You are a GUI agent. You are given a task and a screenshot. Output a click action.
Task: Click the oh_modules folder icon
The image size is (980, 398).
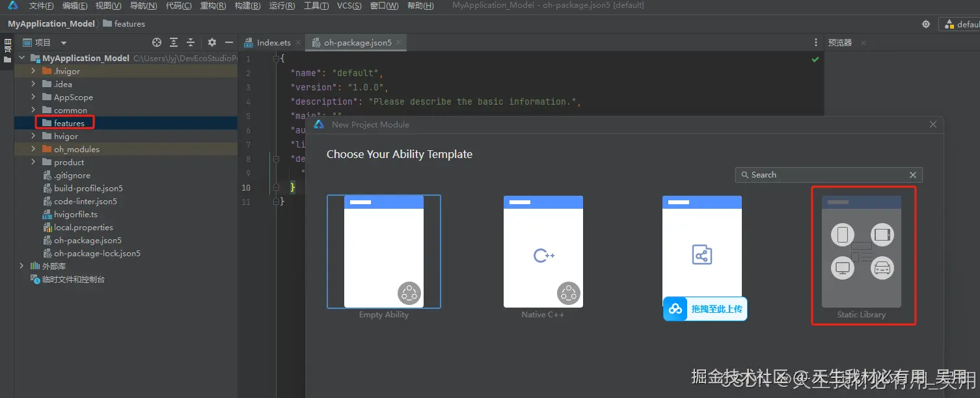point(46,149)
